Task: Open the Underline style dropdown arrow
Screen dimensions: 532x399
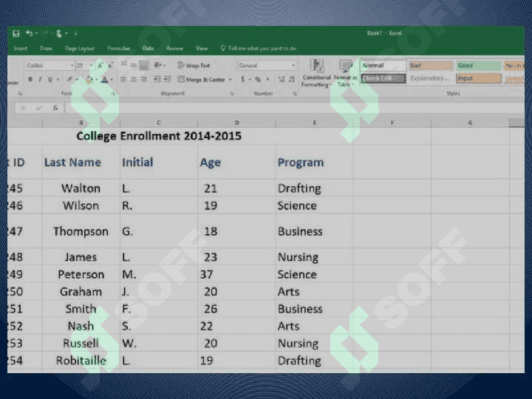Action: [x=58, y=79]
